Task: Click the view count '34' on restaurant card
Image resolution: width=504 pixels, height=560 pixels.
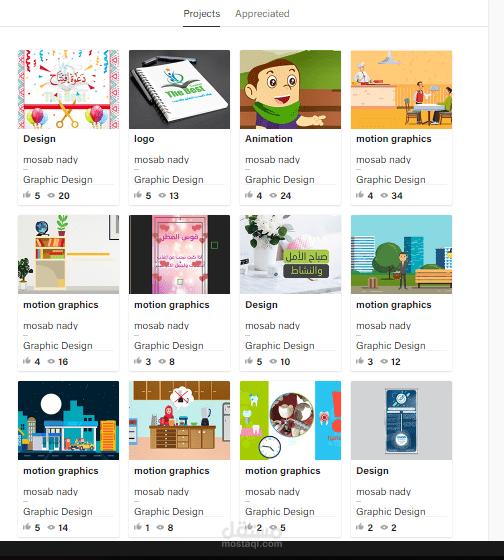Action: pos(397,196)
